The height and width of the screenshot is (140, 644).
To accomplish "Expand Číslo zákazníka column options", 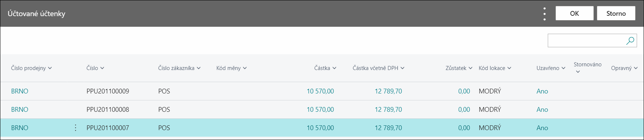I will [199, 68].
